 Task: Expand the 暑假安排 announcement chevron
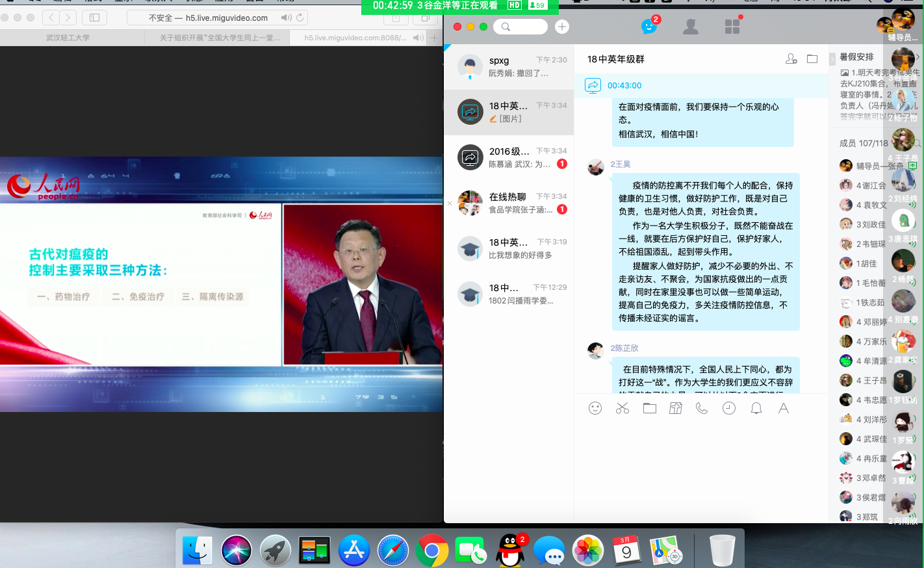[918, 57]
